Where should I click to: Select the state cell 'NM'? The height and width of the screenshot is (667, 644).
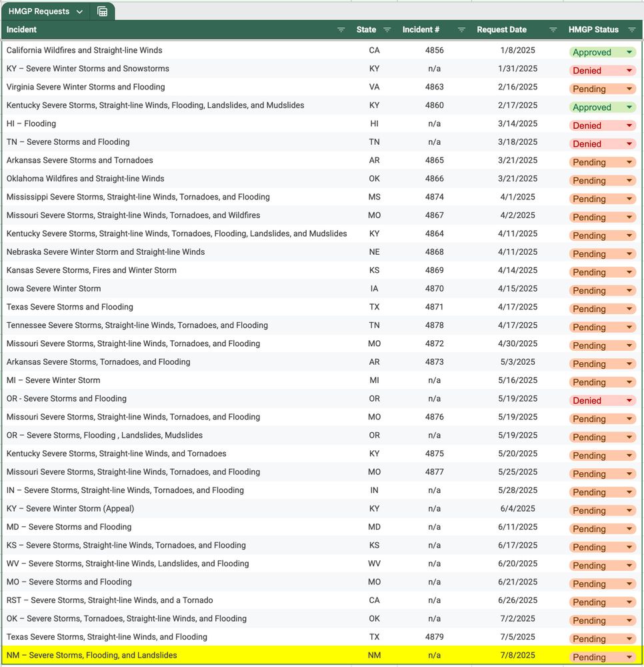coord(374,655)
